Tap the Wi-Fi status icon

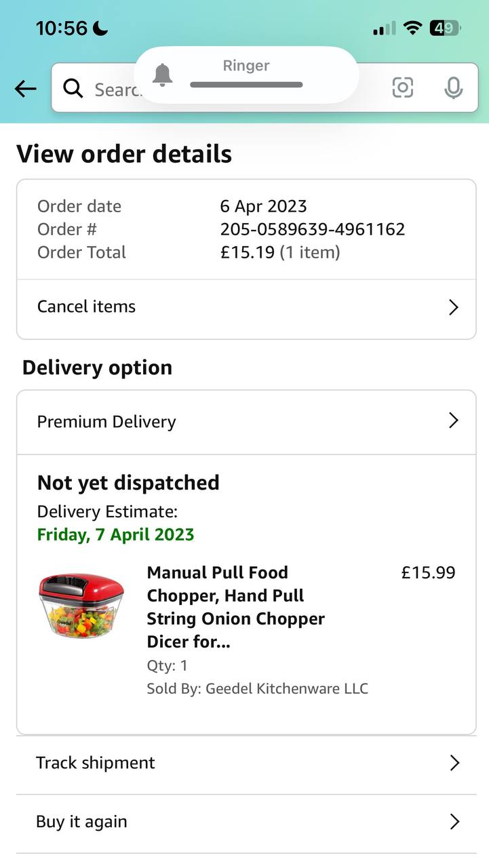click(412, 28)
